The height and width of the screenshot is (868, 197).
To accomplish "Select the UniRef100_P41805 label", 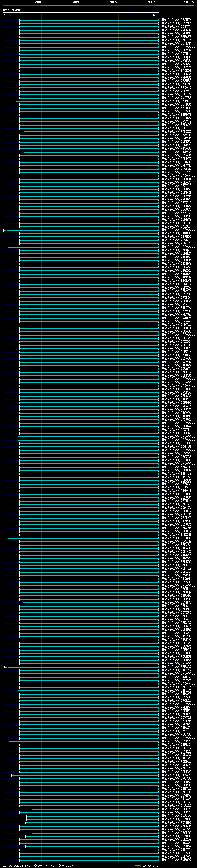I will pos(177,799).
